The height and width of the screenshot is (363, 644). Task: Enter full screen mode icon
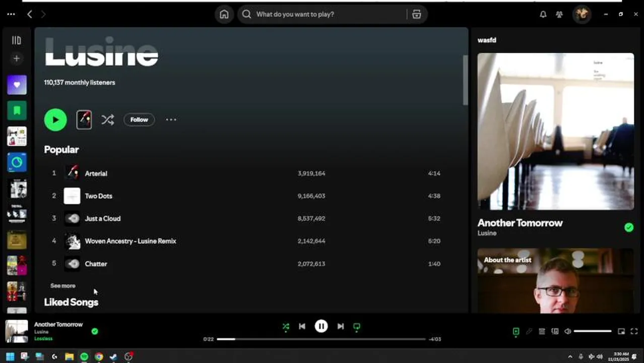(x=634, y=331)
